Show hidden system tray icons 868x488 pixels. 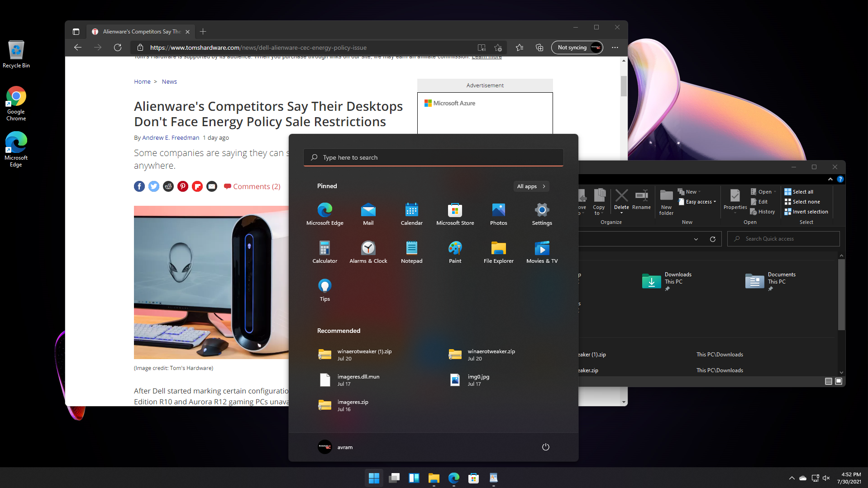tap(792, 478)
